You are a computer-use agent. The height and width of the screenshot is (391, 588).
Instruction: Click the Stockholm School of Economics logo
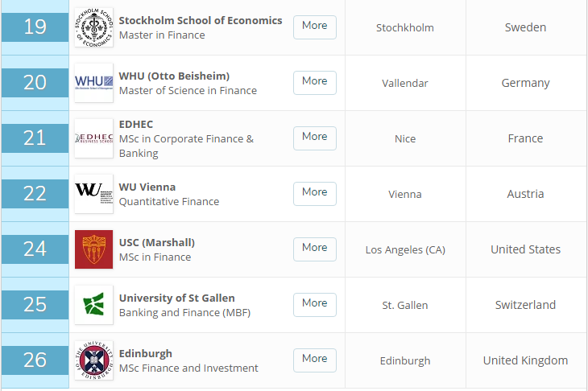pos(93,27)
